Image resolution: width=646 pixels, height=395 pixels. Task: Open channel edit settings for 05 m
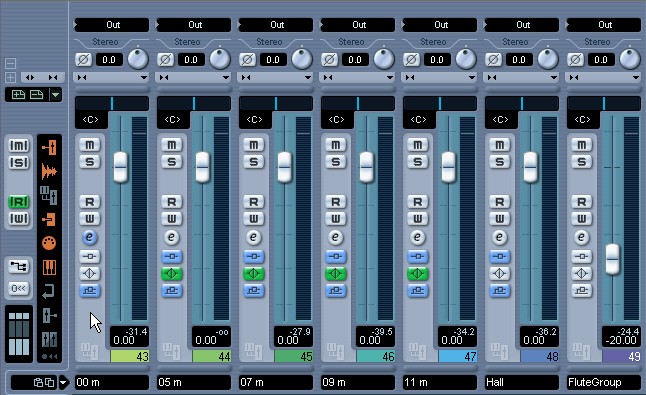tap(171, 237)
